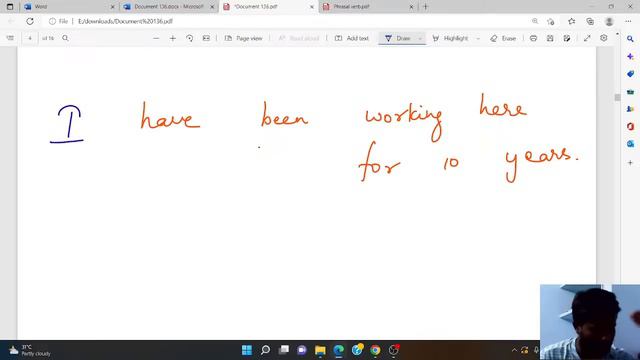Open the weather widget Partly cloudy
Screen dimensions: 640x360
[31, 350]
